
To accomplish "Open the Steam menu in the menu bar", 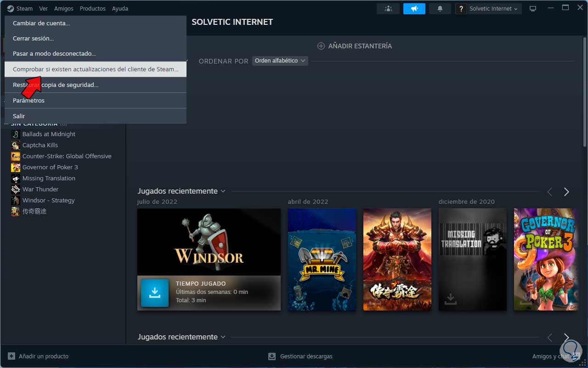I will click(20, 8).
